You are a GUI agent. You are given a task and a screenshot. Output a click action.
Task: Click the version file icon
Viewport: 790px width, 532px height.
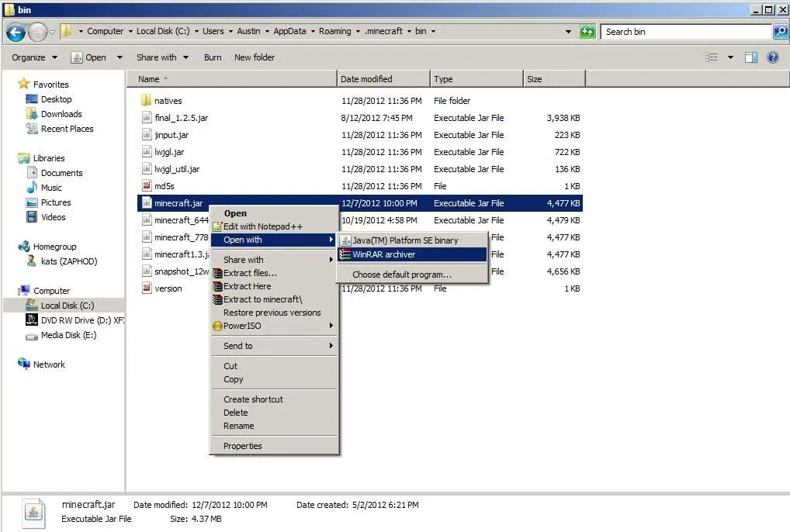(146, 288)
